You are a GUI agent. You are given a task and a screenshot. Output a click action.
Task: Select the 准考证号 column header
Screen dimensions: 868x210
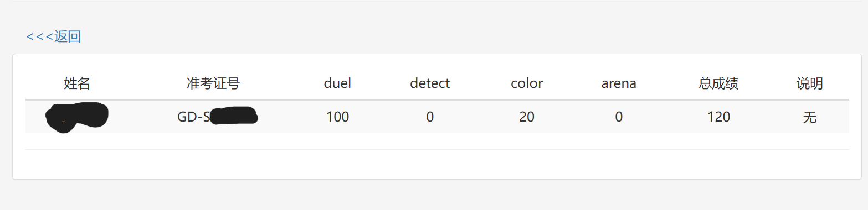point(213,83)
